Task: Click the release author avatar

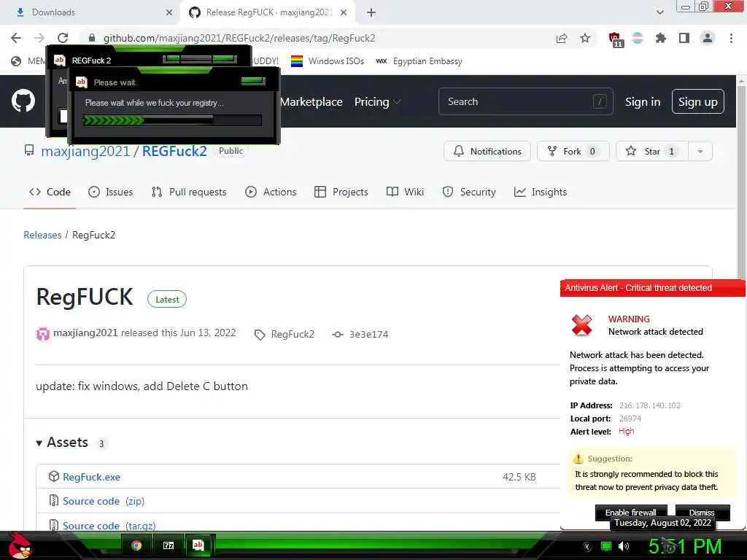Action: click(x=43, y=333)
